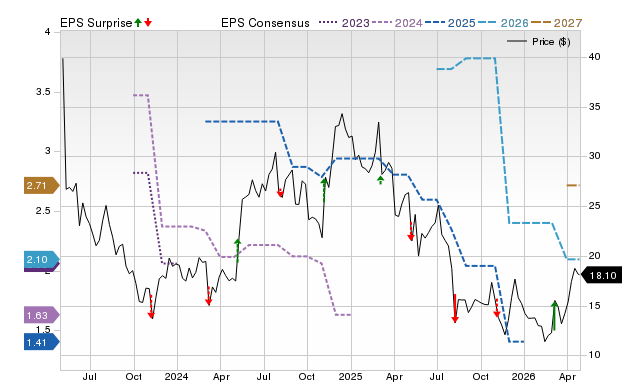640x382 pixels.
Task: Select the red surprise arrow from August 2025
Action: (455, 308)
